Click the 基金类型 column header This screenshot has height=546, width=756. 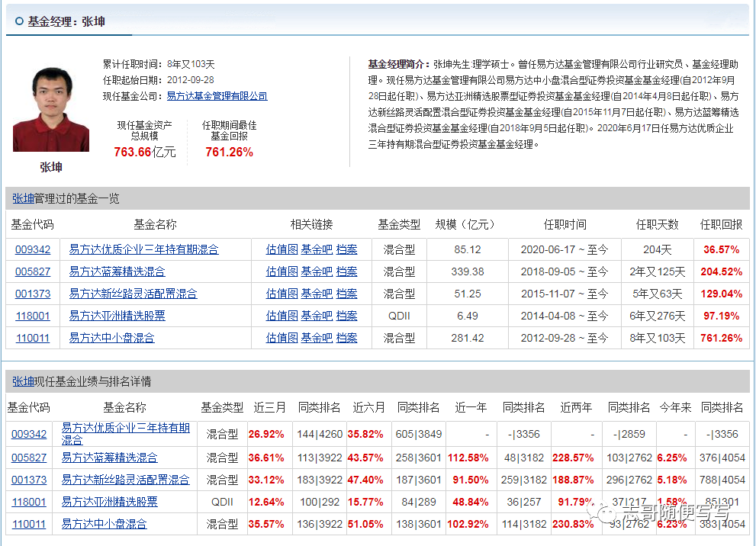pos(397,225)
